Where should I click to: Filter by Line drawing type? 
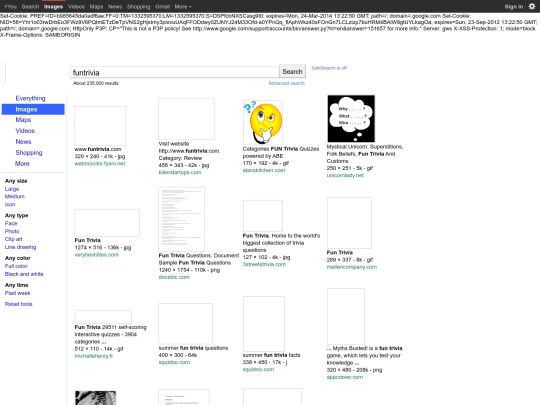coord(20,247)
